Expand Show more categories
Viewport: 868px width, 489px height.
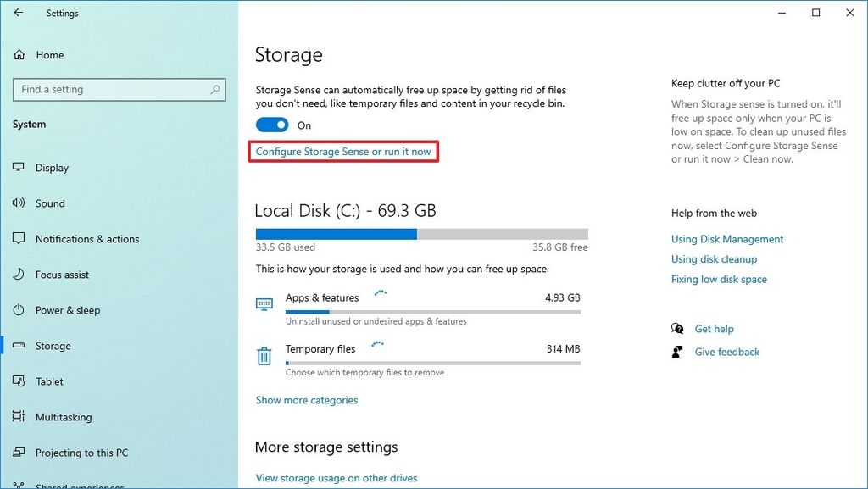(x=306, y=399)
